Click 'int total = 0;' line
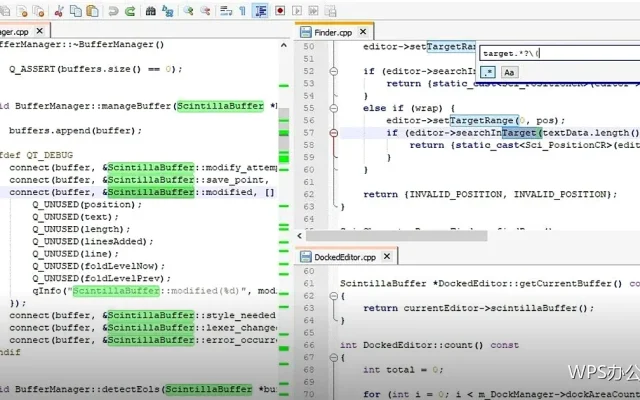 403,370
